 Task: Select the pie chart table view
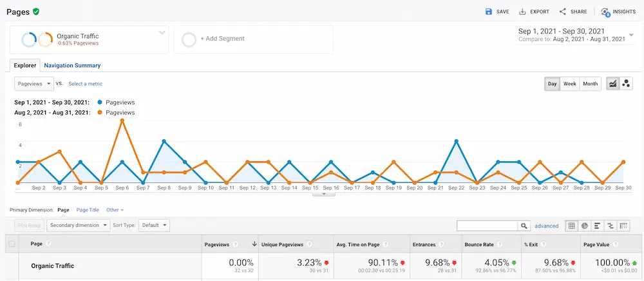pyautogui.click(x=585, y=226)
